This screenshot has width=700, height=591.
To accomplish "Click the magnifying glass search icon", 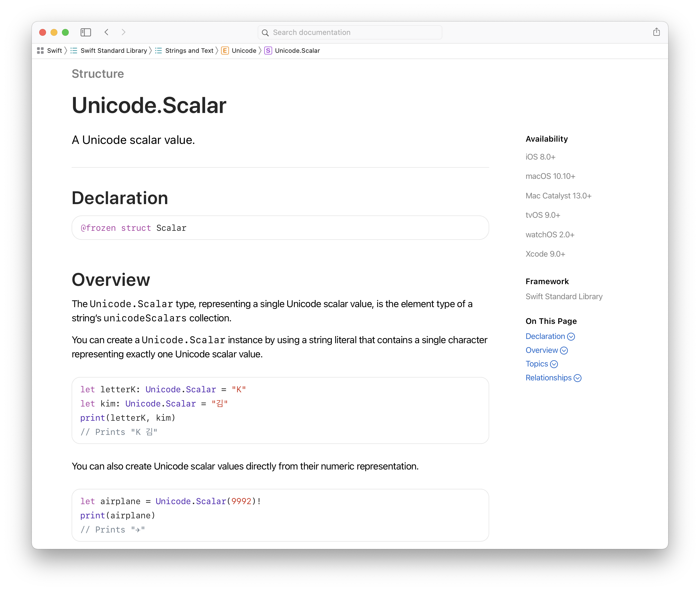I will point(265,33).
